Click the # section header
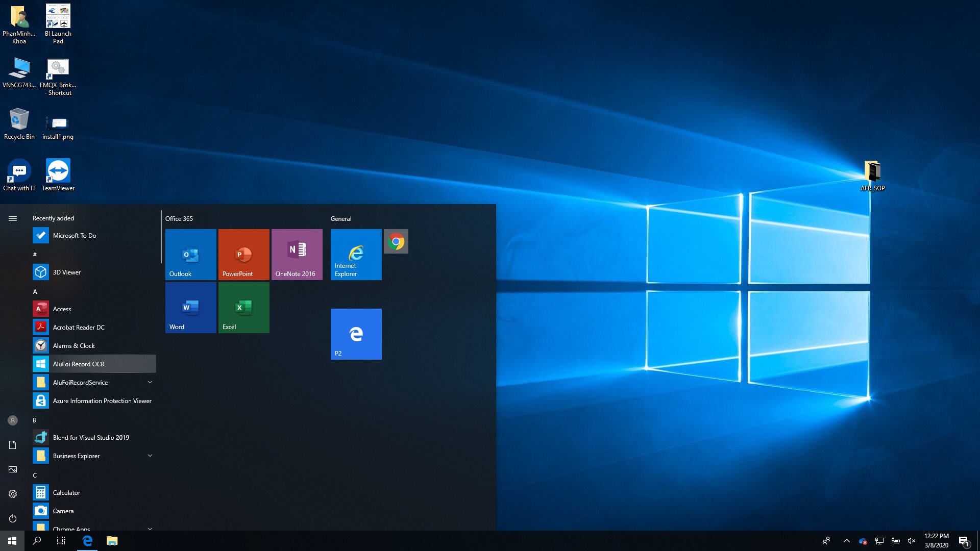 pyautogui.click(x=35, y=255)
